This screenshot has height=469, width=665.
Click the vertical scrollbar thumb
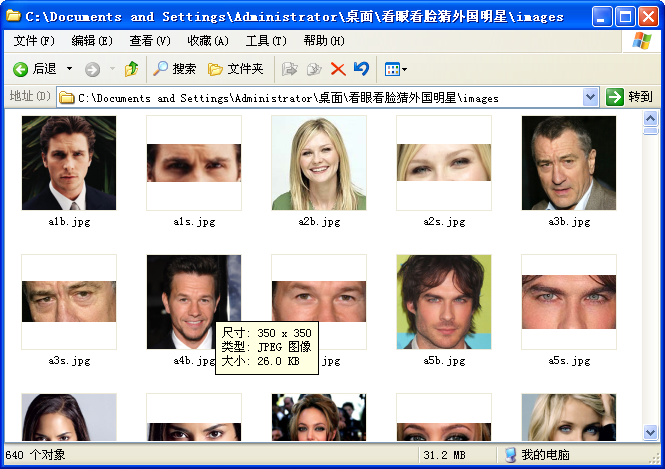650,131
